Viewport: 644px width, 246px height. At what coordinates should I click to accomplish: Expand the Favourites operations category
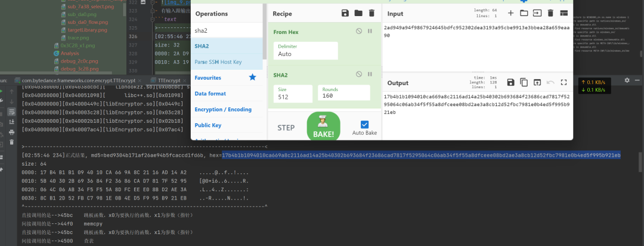click(227, 77)
